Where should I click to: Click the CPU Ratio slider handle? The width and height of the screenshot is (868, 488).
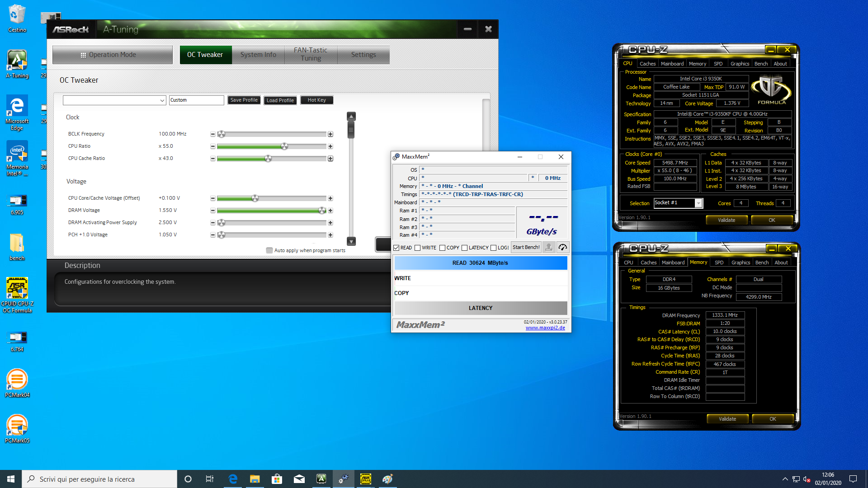[284, 146]
